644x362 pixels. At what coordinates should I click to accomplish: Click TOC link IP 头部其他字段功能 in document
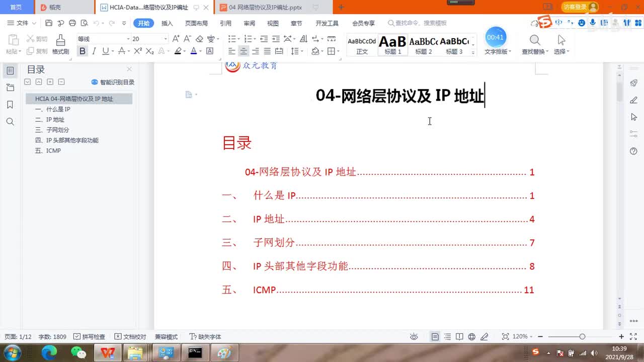(x=300, y=266)
